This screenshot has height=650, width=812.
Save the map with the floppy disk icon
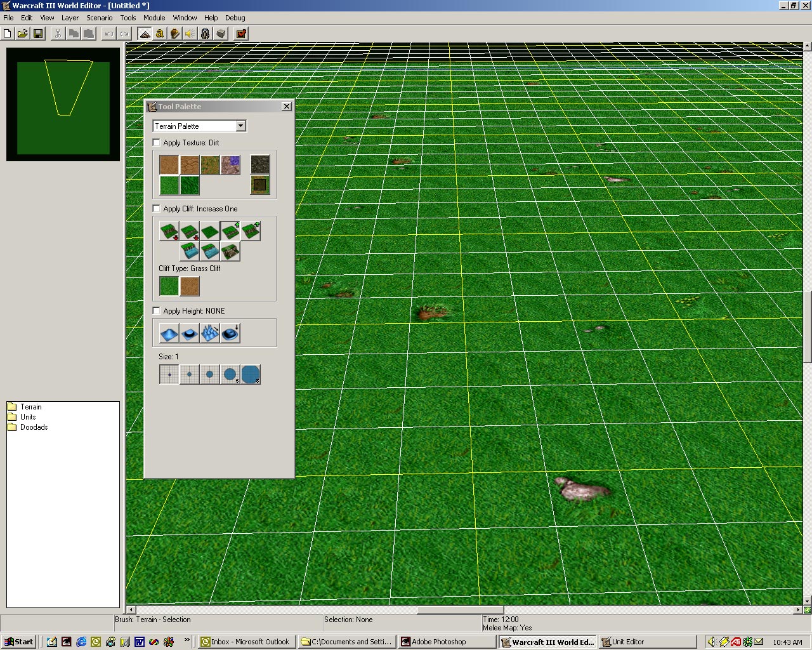(38, 34)
